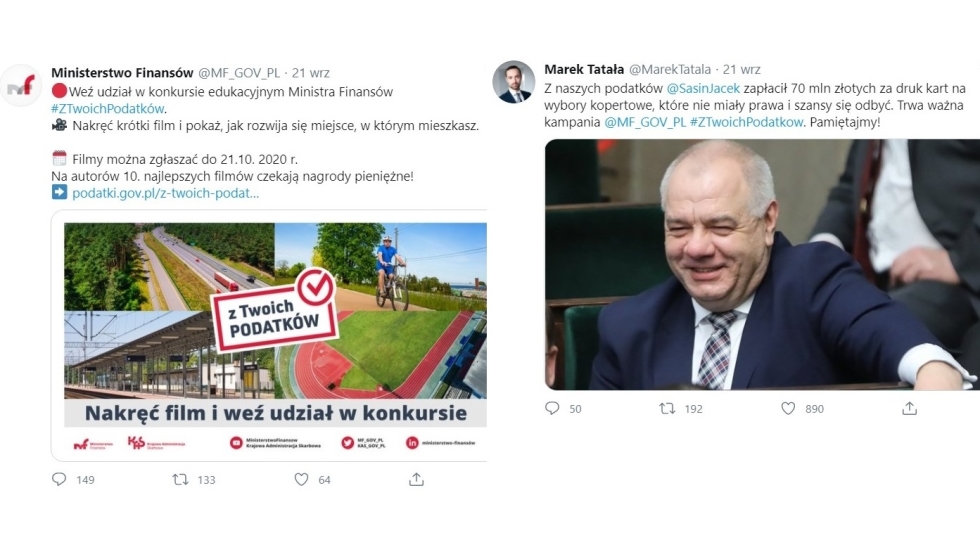Open Ministerstwo Finansów account name

coord(122,73)
